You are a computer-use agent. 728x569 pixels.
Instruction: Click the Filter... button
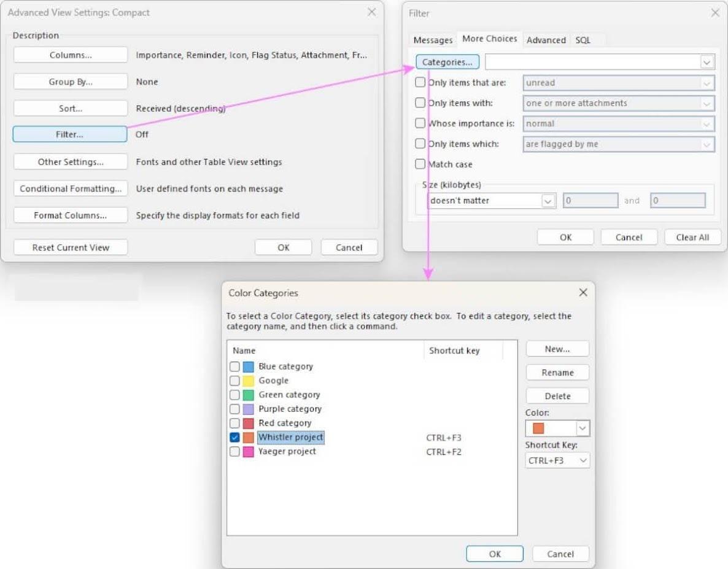point(69,134)
